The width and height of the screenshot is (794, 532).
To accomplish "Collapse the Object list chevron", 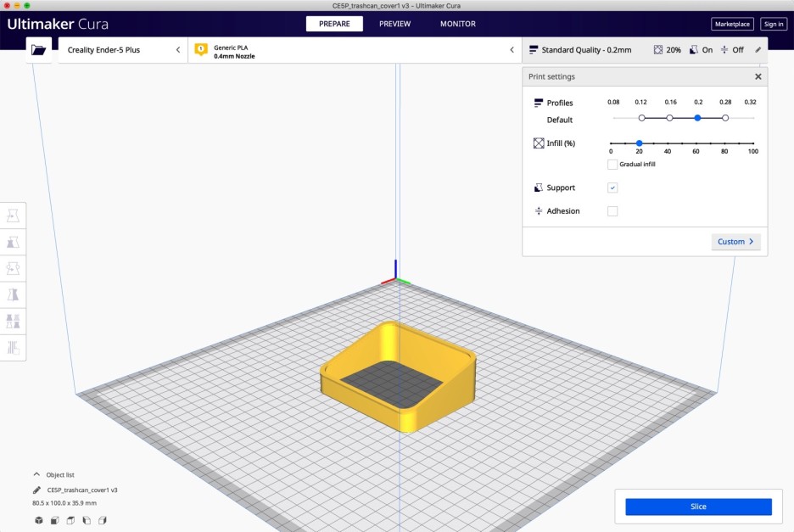I will tap(36, 474).
